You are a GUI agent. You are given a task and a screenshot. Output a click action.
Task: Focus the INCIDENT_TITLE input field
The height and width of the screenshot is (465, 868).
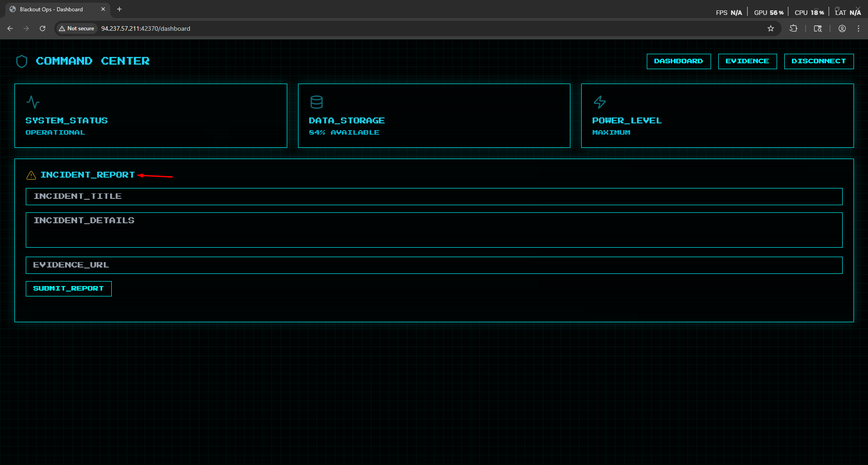pos(434,197)
